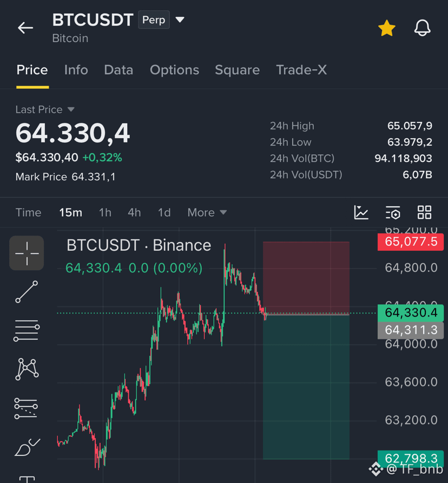Select the position projection tool
The height and width of the screenshot is (483, 448).
point(26,408)
